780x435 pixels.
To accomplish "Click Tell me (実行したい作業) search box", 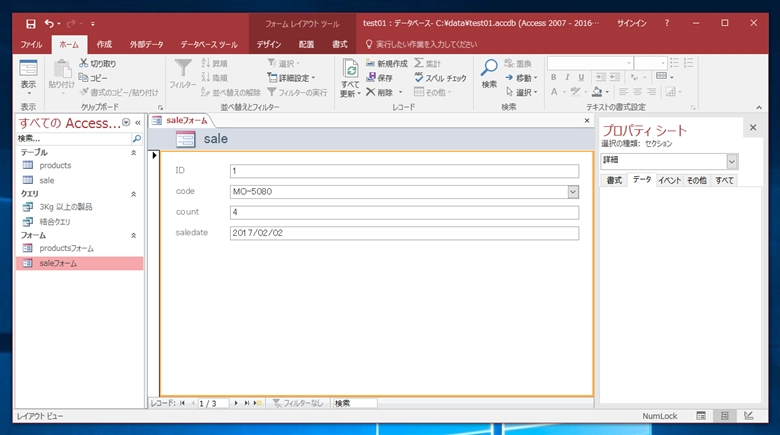I will click(426, 44).
